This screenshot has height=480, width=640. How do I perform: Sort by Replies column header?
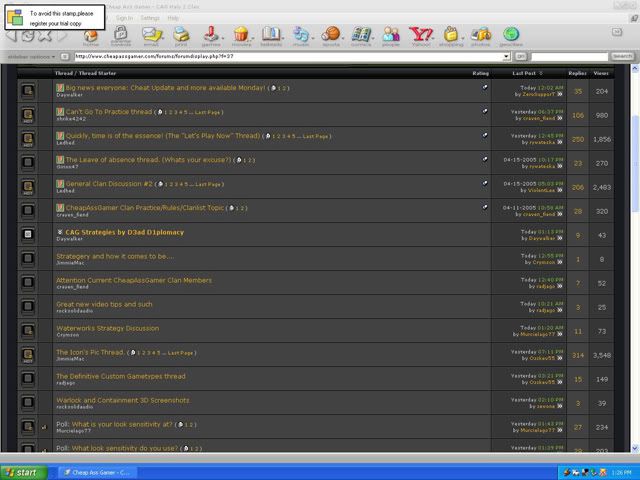577,73
